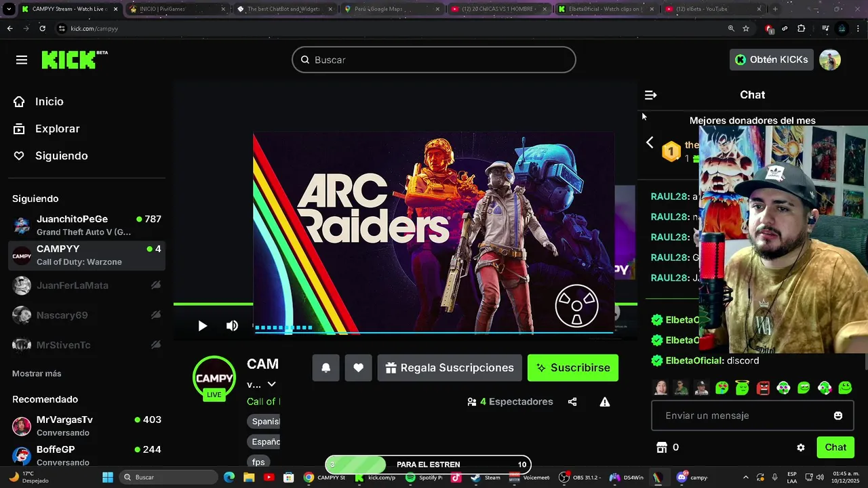Toggle channel notifications bell
Screen dimensions: 868x488
(x=325, y=368)
